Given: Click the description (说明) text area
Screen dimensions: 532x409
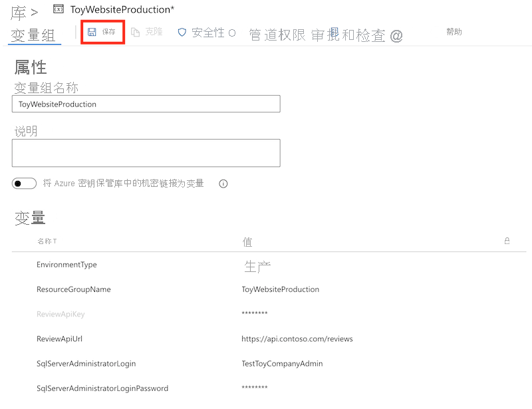Looking at the screenshot, I should (146, 153).
